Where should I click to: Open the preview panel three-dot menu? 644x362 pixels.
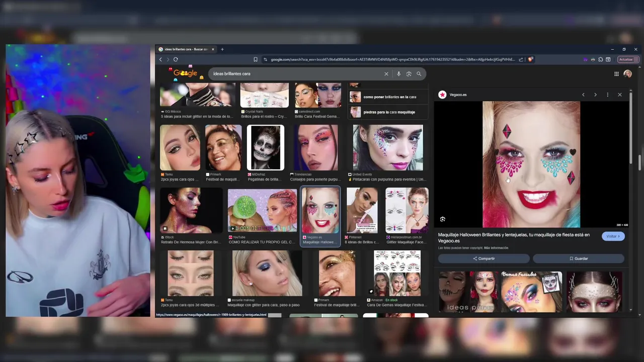pos(607,95)
